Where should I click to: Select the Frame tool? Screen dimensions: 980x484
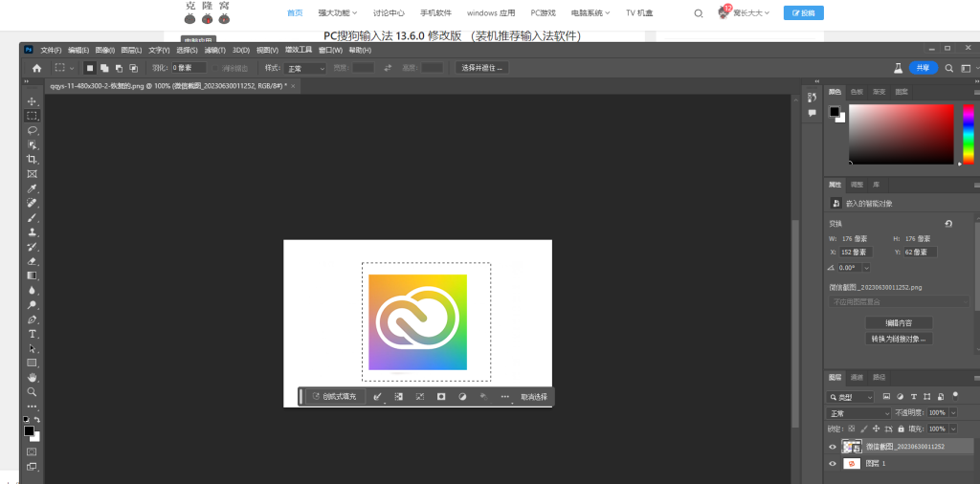(x=32, y=174)
